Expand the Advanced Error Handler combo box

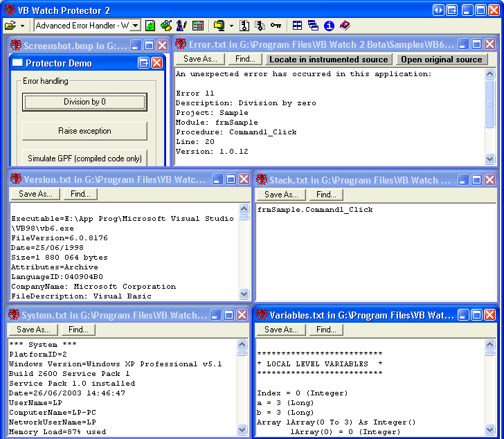[x=136, y=26]
